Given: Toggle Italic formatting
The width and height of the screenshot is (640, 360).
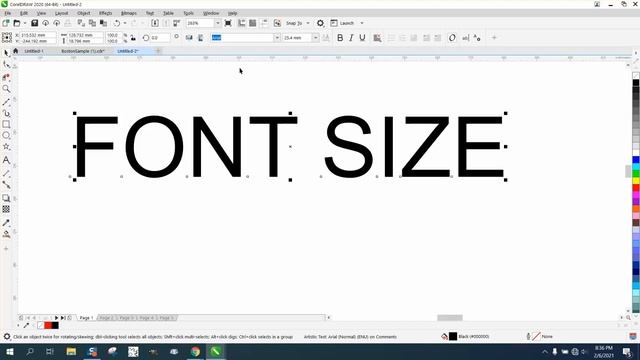Looking at the screenshot, I should click(x=351, y=38).
